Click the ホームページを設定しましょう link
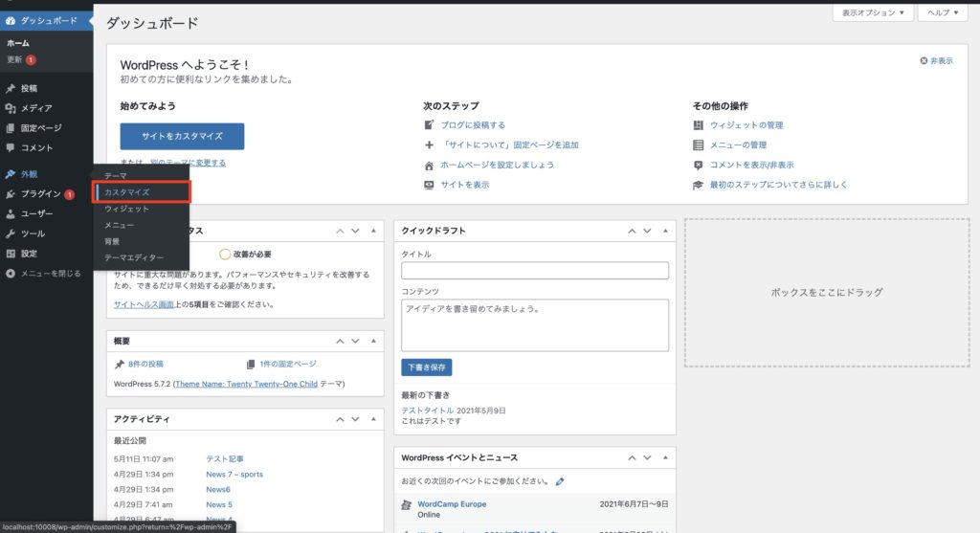 coord(497,165)
